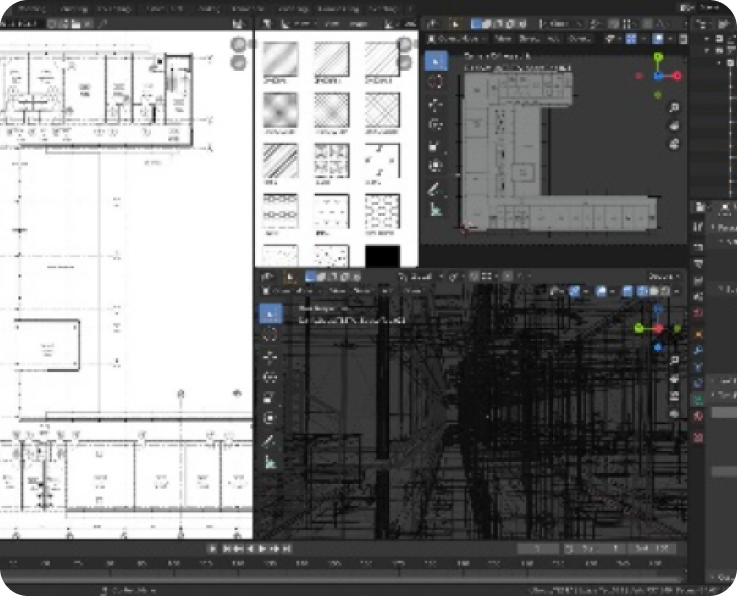
Task: Enable proportional editing in wireframe viewport
Action: coord(508,277)
